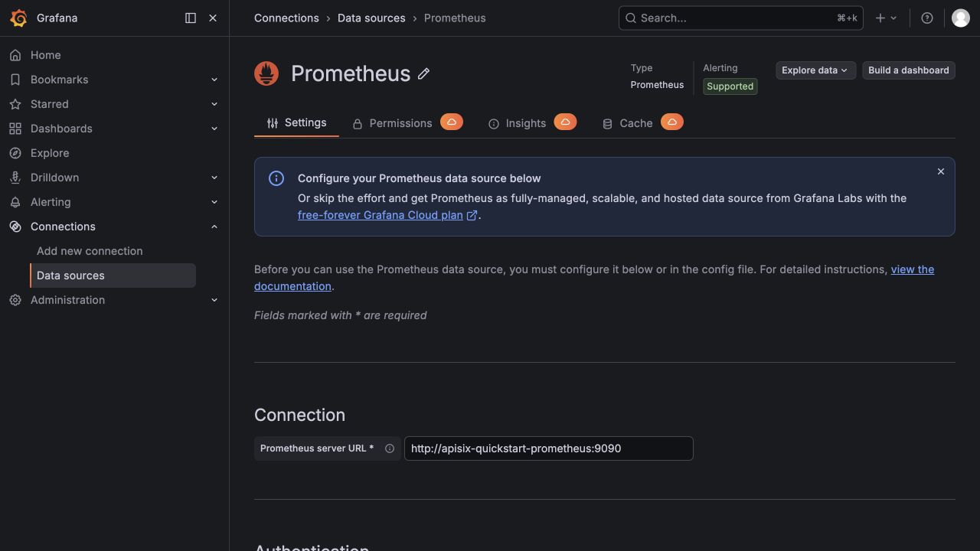Click Connections breadcrumb link
The image size is (980, 551).
pyautogui.click(x=286, y=18)
